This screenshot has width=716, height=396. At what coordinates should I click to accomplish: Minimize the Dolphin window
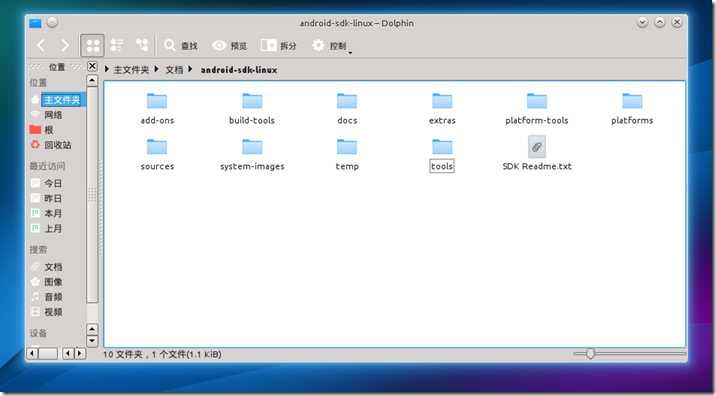(x=642, y=22)
